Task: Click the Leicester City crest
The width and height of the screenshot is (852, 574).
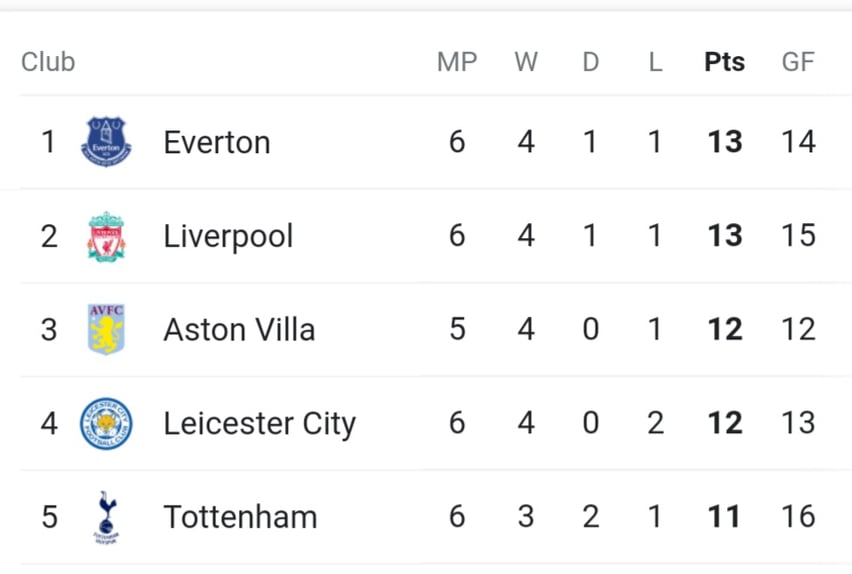Action: click(106, 423)
